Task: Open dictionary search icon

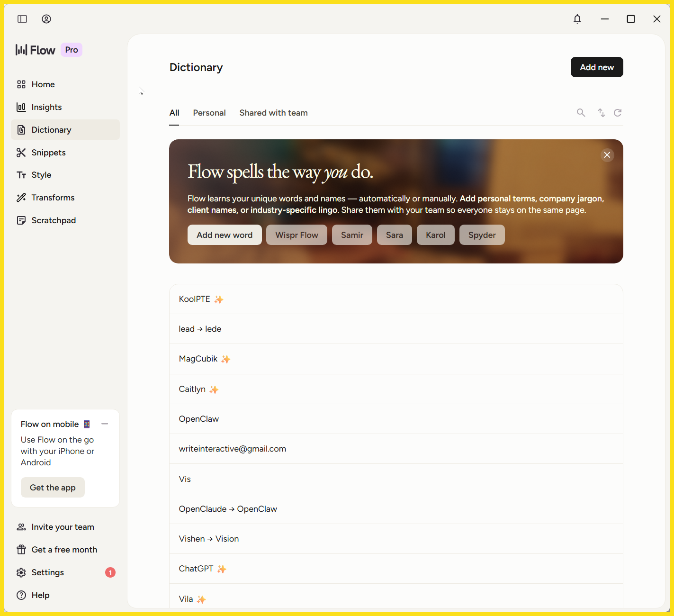Action: tap(581, 113)
